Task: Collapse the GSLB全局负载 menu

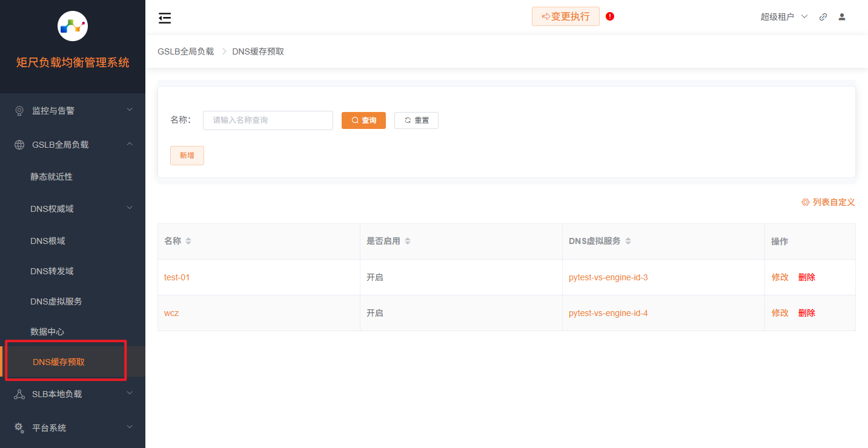Action: click(73, 145)
